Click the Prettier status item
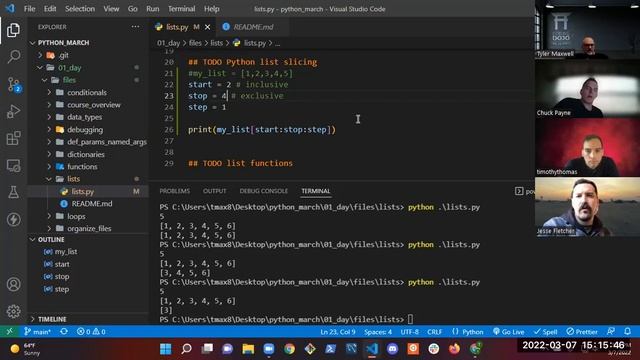This screenshot has height=360, width=640. point(582,331)
